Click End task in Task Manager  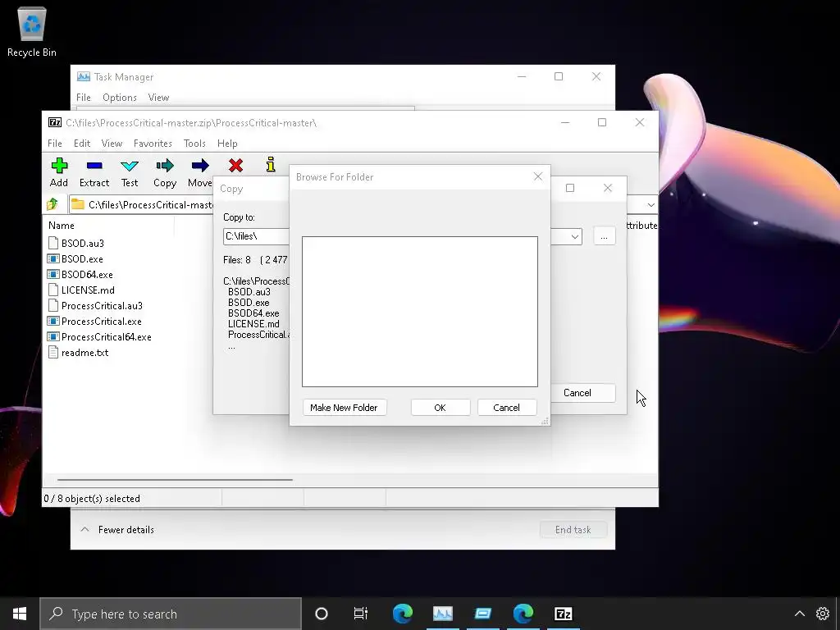click(x=573, y=529)
